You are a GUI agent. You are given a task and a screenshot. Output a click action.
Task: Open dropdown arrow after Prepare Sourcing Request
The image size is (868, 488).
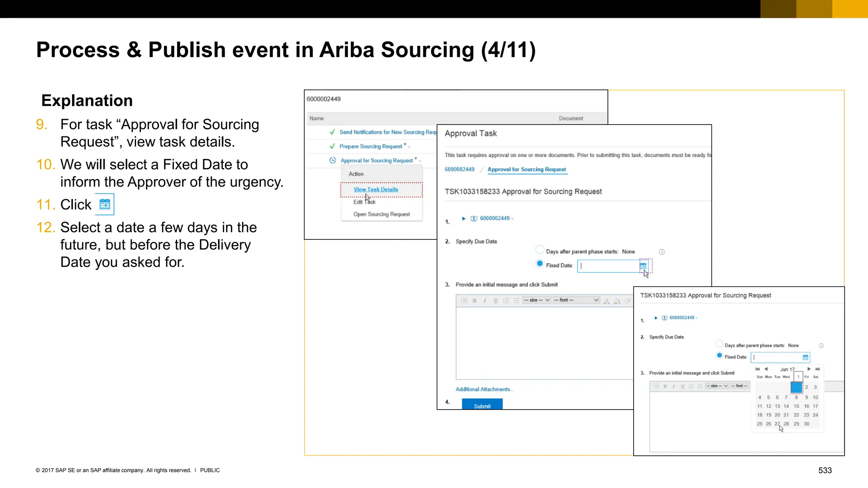click(x=409, y=147)
